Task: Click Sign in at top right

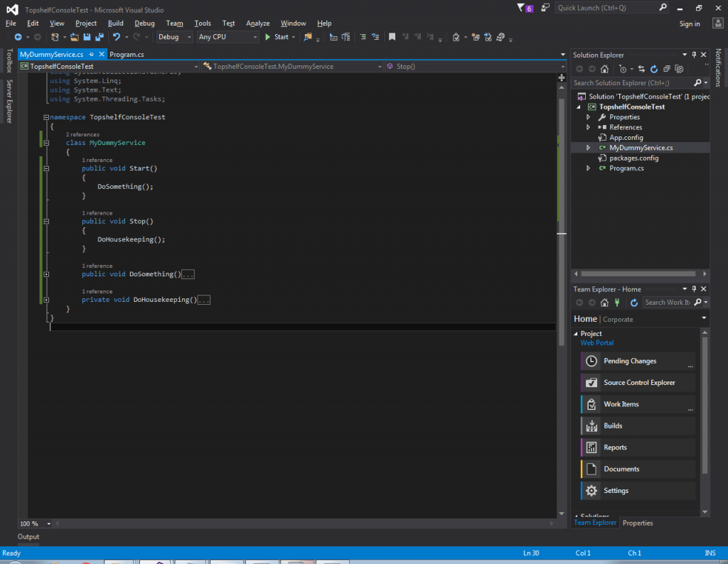Action: [690, 23]
